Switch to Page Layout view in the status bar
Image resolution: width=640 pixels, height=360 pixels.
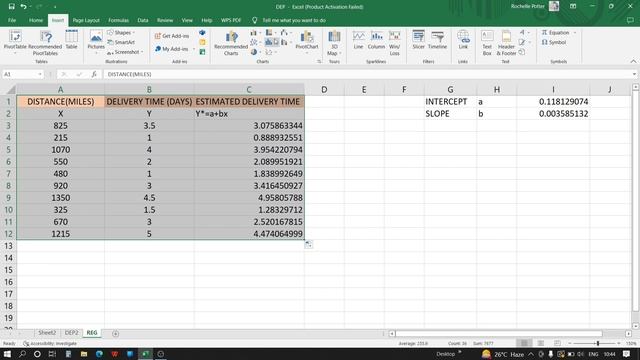541,343
